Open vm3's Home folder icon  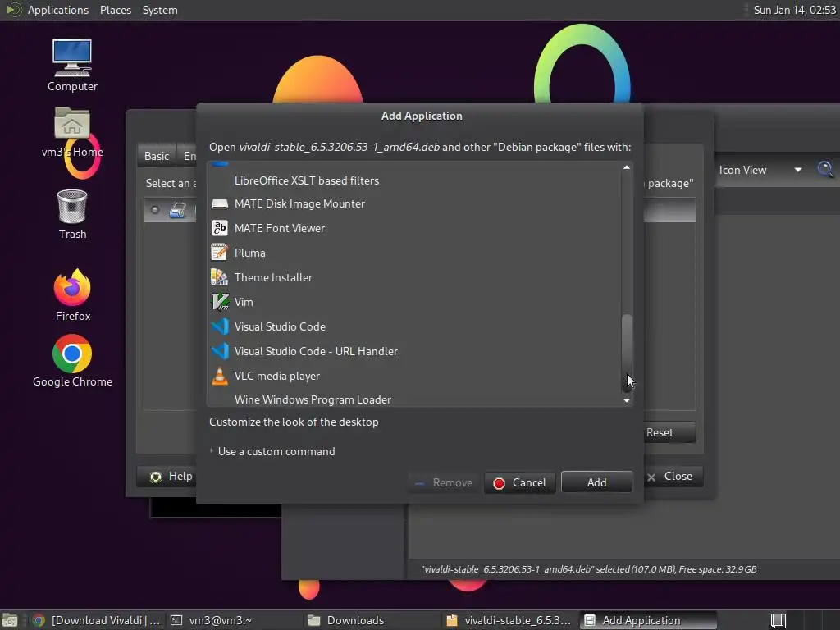72,123
